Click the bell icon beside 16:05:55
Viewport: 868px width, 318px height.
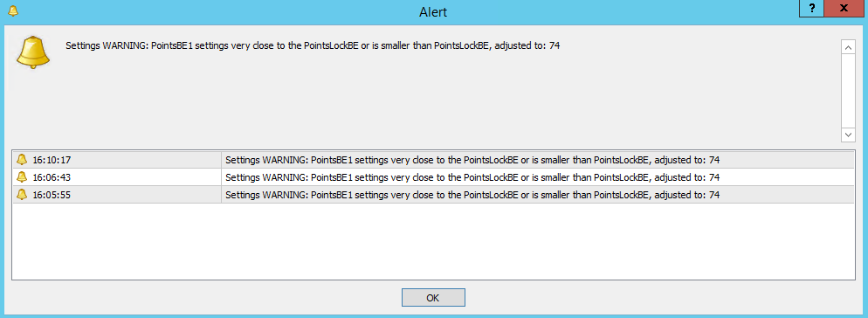click(x=22, y=195)
